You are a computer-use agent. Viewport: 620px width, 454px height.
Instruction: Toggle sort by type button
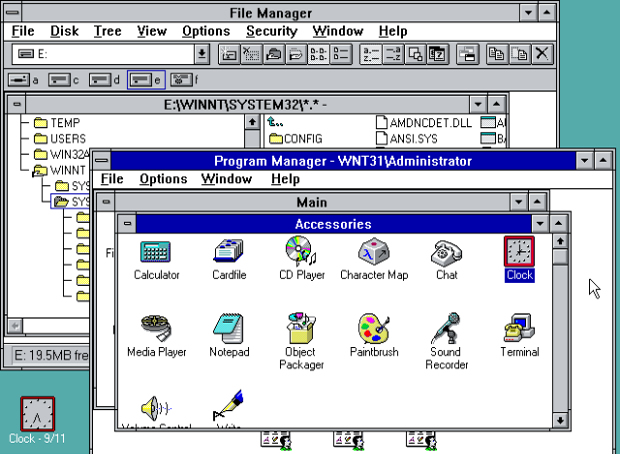[x=393, y=54]
